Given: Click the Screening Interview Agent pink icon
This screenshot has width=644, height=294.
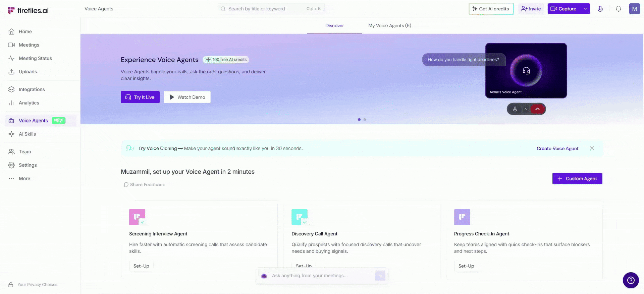Looking at the screenshot, I should [x=137, y=217].
